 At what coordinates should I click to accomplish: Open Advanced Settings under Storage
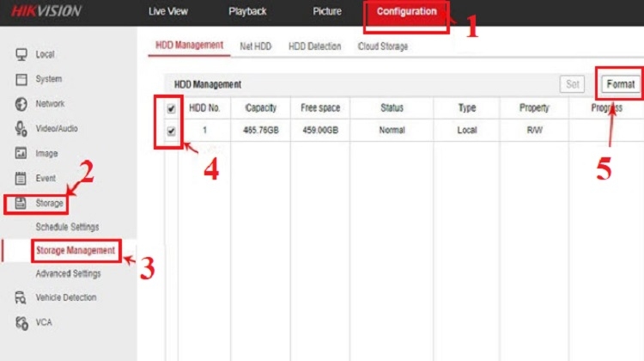[x=68, y=274]
